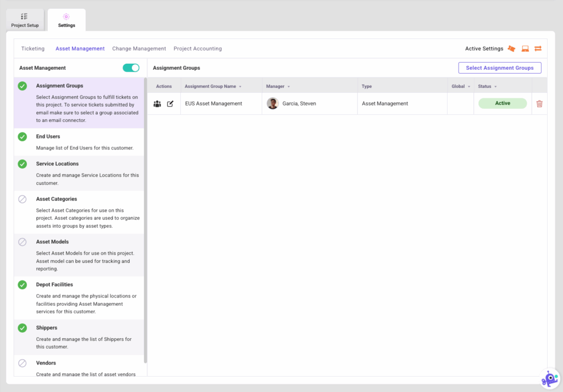This screenshot has height=392, width=563.
Task: Toggle the Asset Management switch off
Action: point(131,68)
